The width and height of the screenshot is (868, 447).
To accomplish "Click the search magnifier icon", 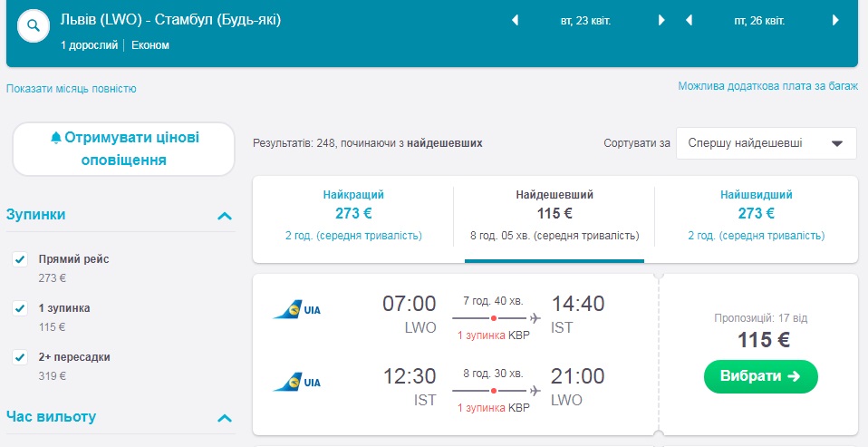I will point(34,25).
